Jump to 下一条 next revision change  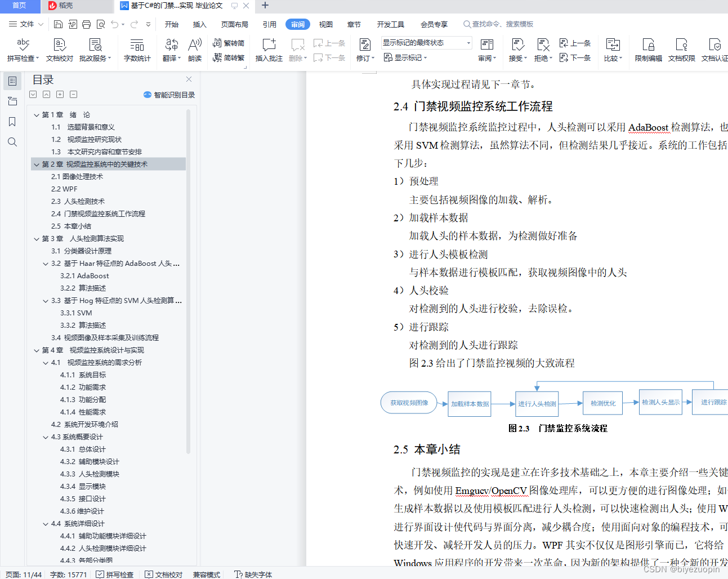pos(575,57)
